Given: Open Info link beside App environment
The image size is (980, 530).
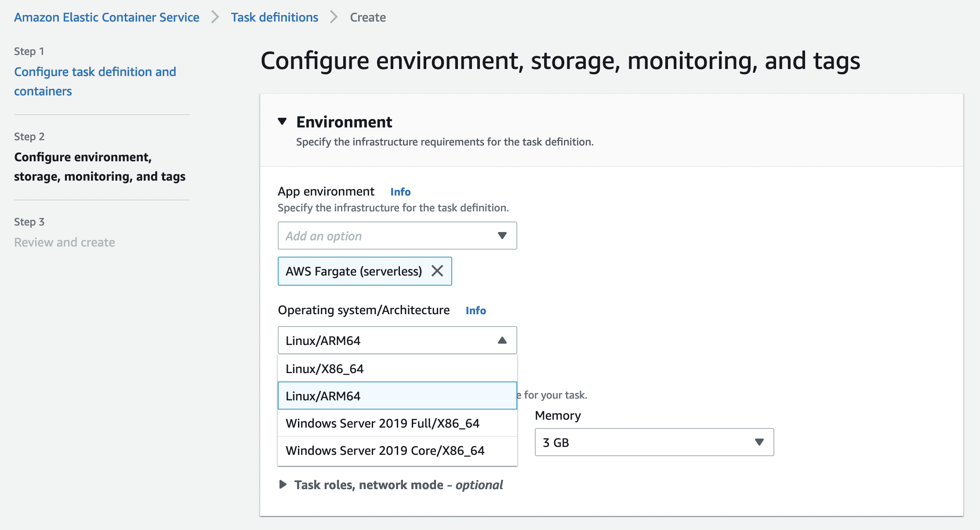Looking at the screenshot, I should 400,192.
